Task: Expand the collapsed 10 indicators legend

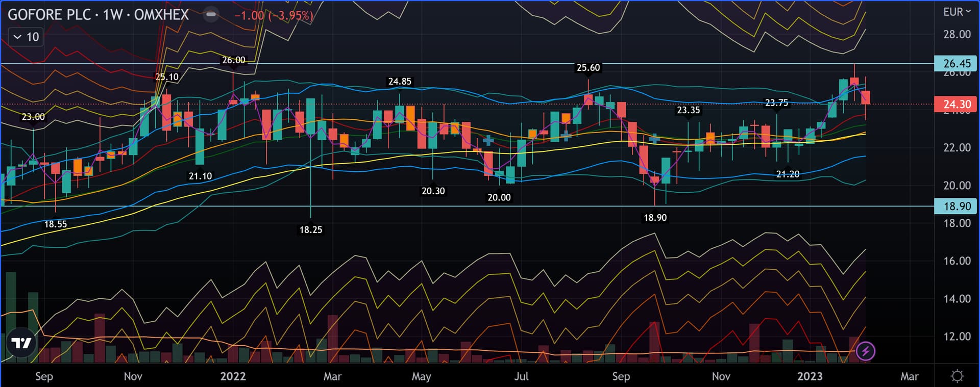Action: [x=26, y=37]
